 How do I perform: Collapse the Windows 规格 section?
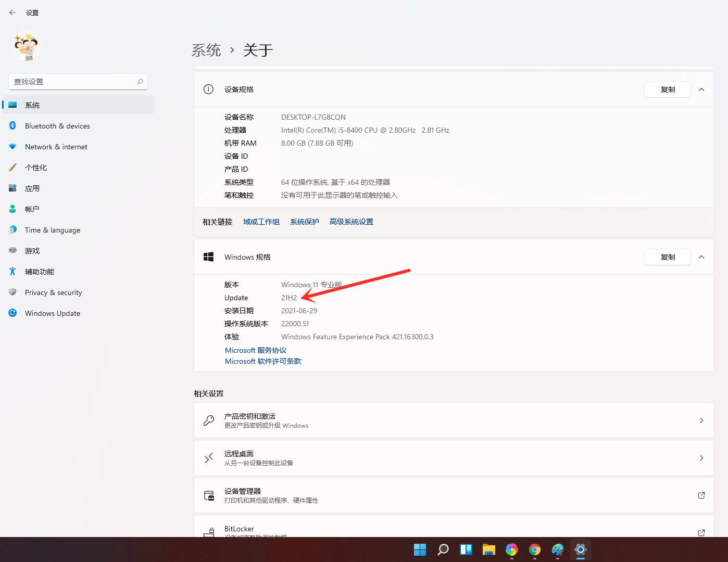(701, 257)
